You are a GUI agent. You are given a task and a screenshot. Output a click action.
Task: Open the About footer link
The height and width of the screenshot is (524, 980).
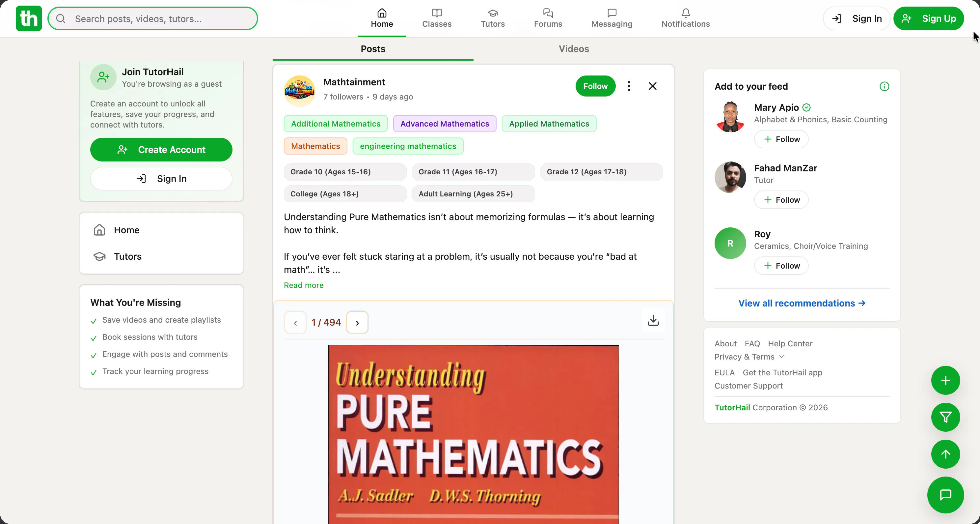725,343
